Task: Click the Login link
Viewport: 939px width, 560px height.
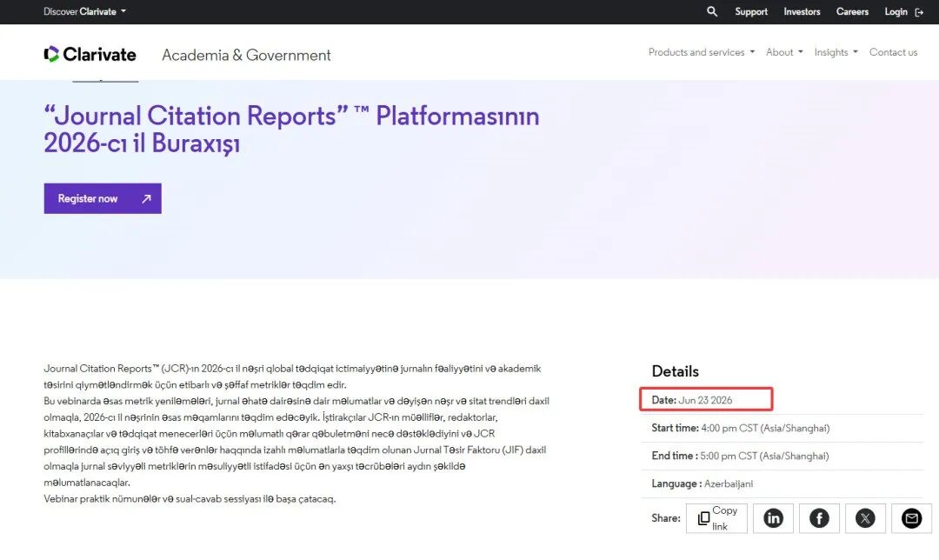Action: 896,11
